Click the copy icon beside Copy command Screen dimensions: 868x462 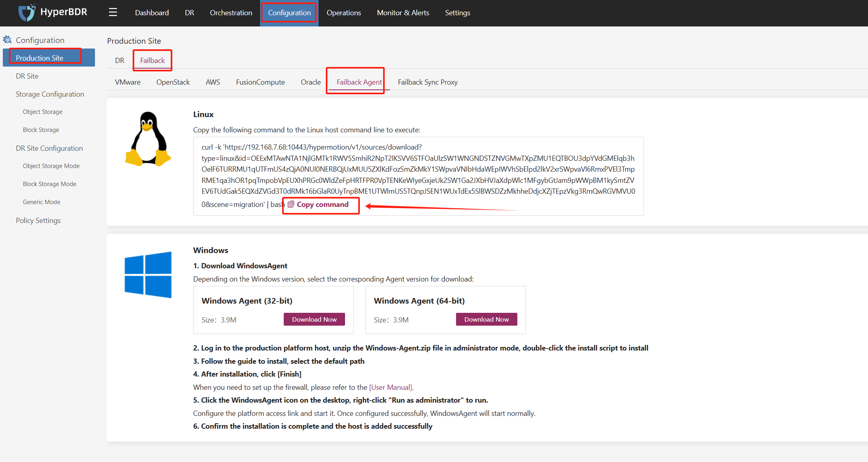[291, 205]
